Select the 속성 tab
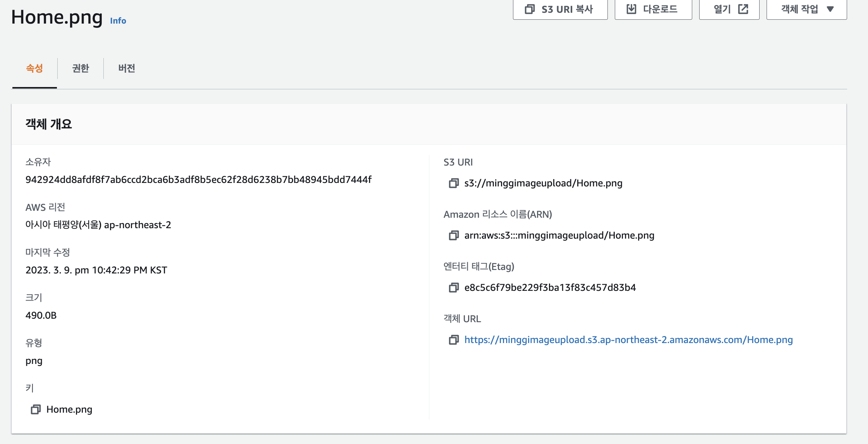The height and width of the screenshot is (444, 868). [34, 68]
